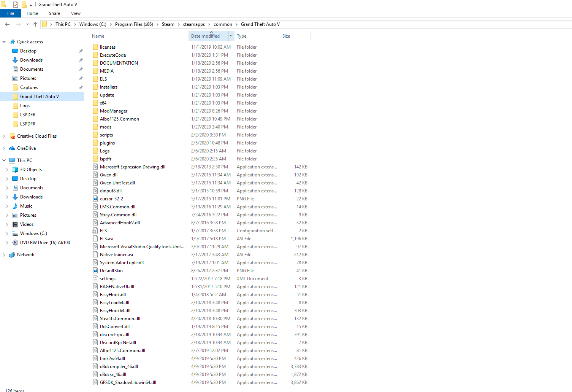Select the Microsoft.Expression.Drawing.dll file

click(200, 167)
